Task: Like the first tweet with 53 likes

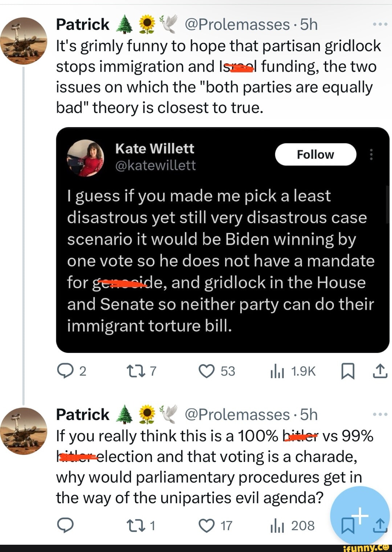Action: coord(207,371)
